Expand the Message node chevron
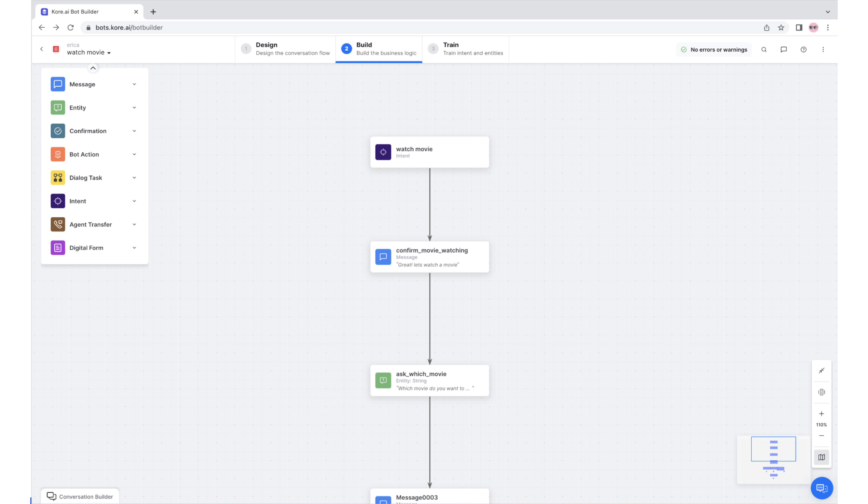The image size is (868, 504). [x=134, y=84]
